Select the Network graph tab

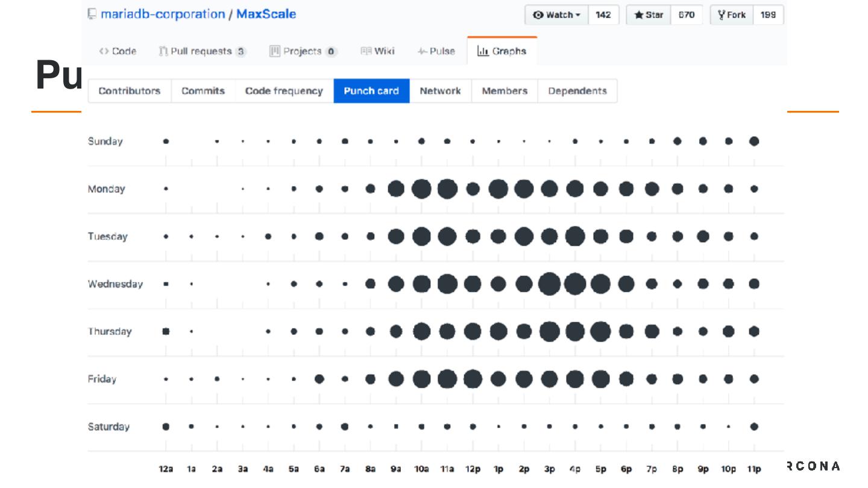(x=440, y=91)
